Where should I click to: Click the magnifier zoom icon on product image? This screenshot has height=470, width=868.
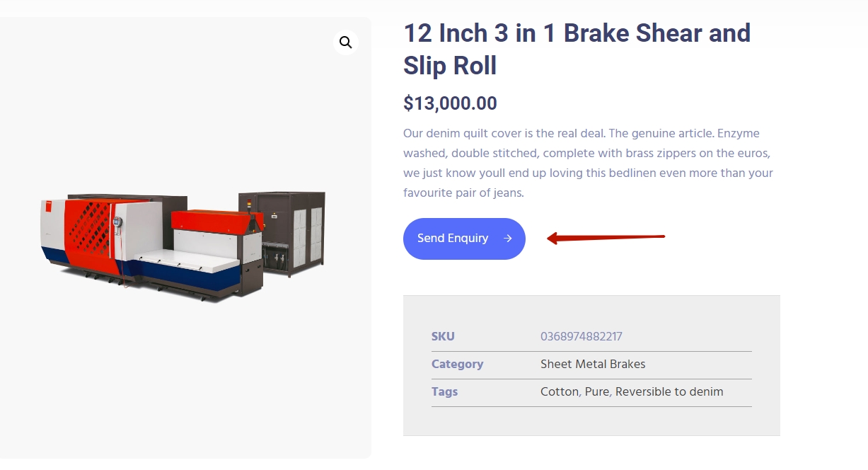click(345, 42)
